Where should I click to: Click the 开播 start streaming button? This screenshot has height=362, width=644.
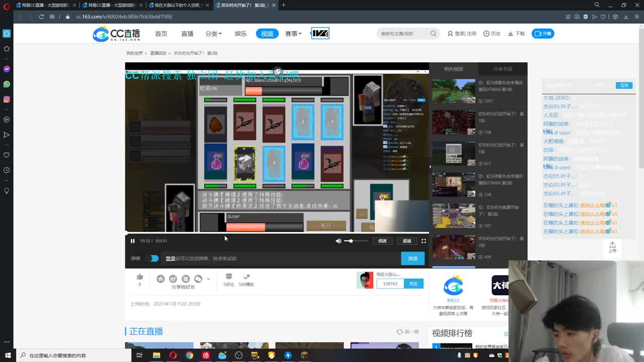point(543,34)
